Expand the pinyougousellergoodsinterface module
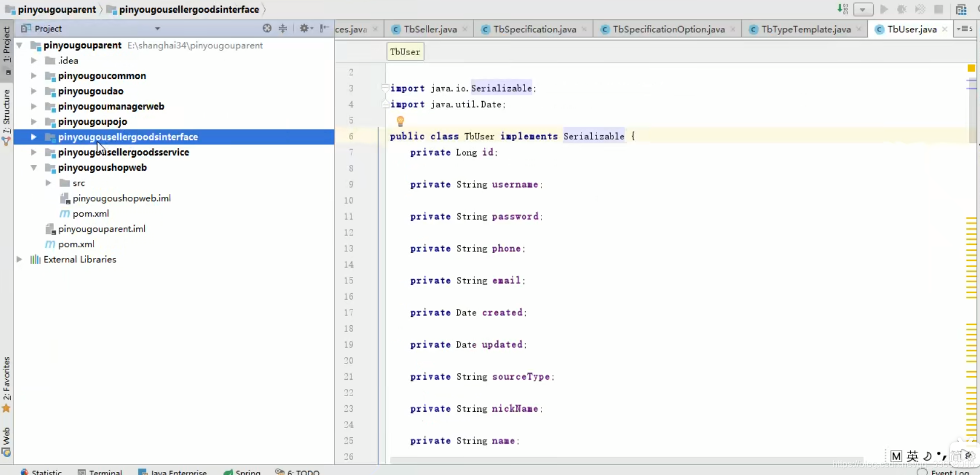The width and height of the screenshot is (980, 475). pyautogui.click(x=34, y=137)
